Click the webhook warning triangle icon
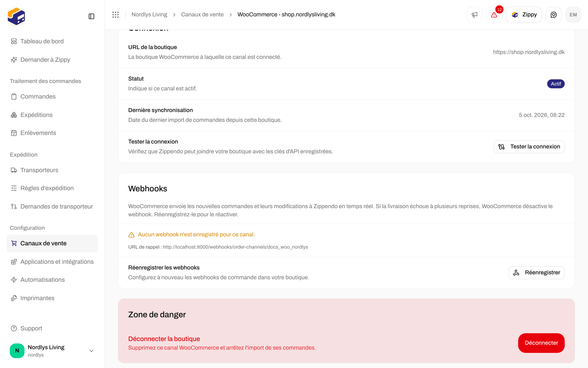This screenshot has width=588, height=368. (131, 235)
